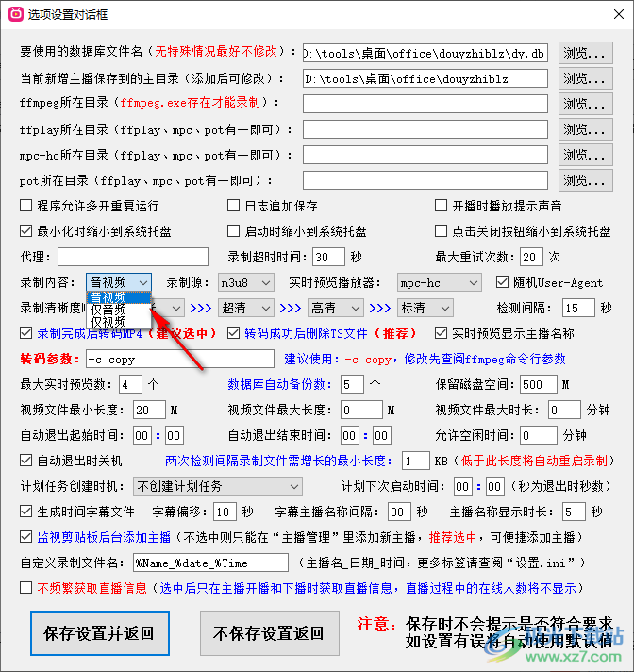Click 浏览 for the database file name
The width and height of the screenshot is (634, 672).
(x=585, y=53)
